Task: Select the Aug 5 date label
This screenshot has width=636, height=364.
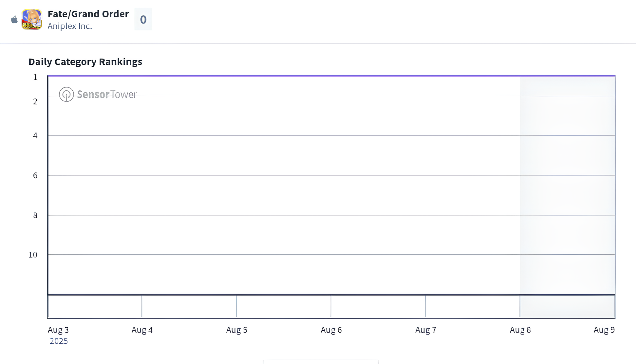Action: pos(237,330)
